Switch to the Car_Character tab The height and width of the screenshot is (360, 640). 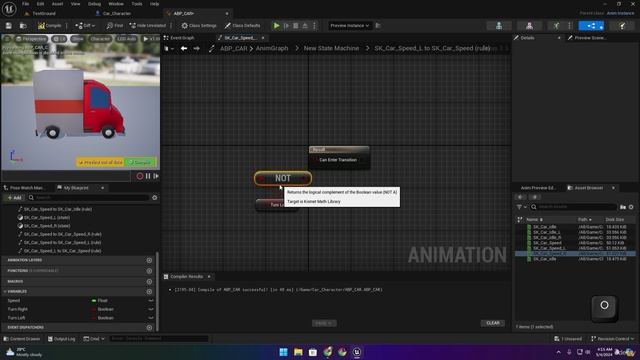tap(116, 13)
